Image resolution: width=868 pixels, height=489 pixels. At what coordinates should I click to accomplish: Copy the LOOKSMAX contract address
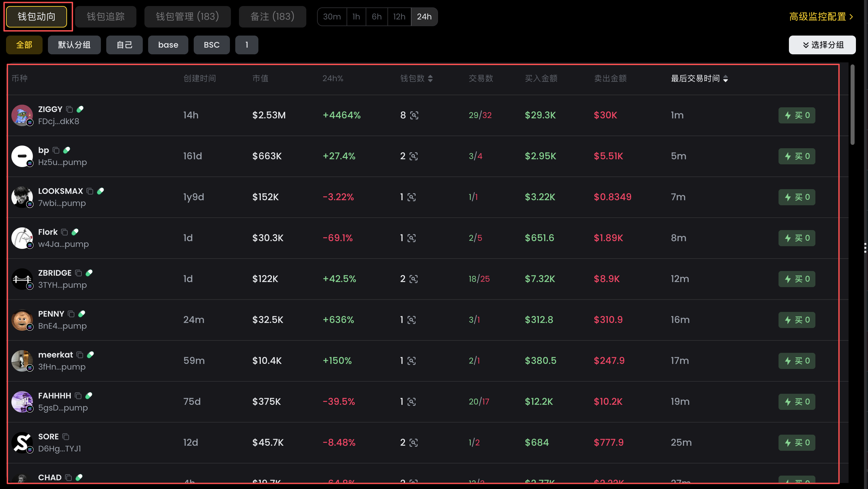pos(89,191)
